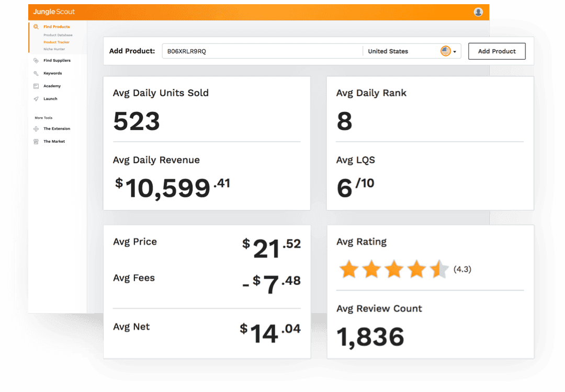
Task: Click the Launch paper-plane icon
Action: point(36,99)
